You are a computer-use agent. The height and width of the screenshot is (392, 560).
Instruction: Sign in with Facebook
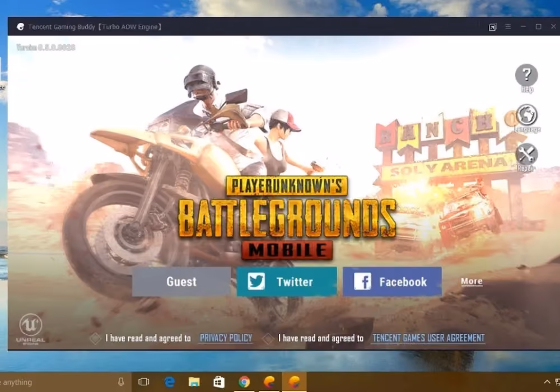[x=392, y=282]
